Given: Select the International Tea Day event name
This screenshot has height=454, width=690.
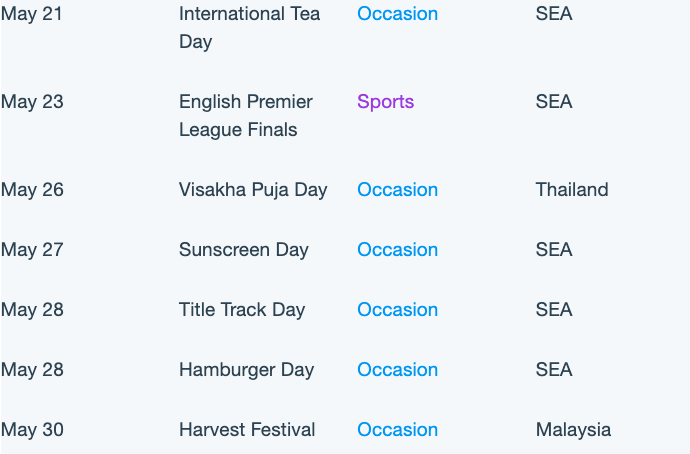Looking at the screenshot, I should coord(249,27).
